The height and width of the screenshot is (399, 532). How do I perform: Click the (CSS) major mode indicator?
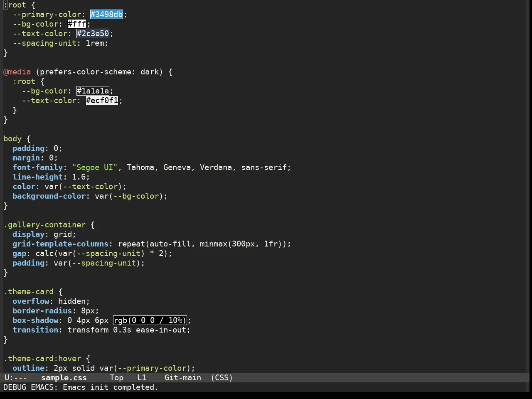[x=222, y=378]
